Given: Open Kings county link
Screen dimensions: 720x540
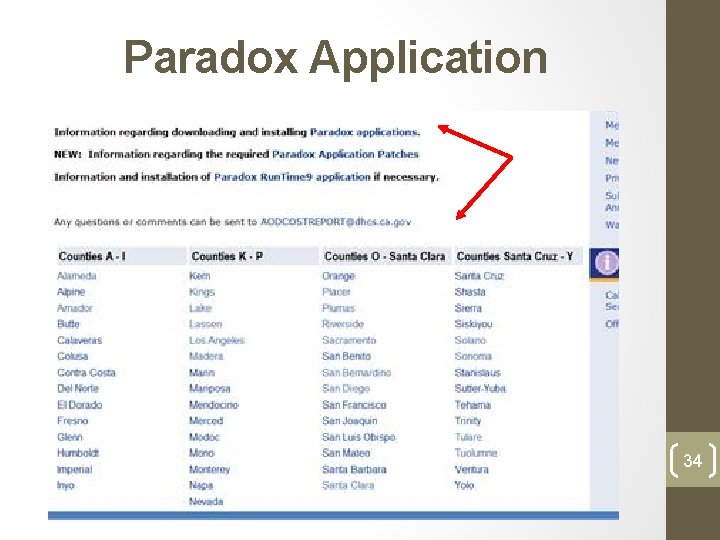Looking at the screenshot, I should pyautogui.click(x=202, y=292).
